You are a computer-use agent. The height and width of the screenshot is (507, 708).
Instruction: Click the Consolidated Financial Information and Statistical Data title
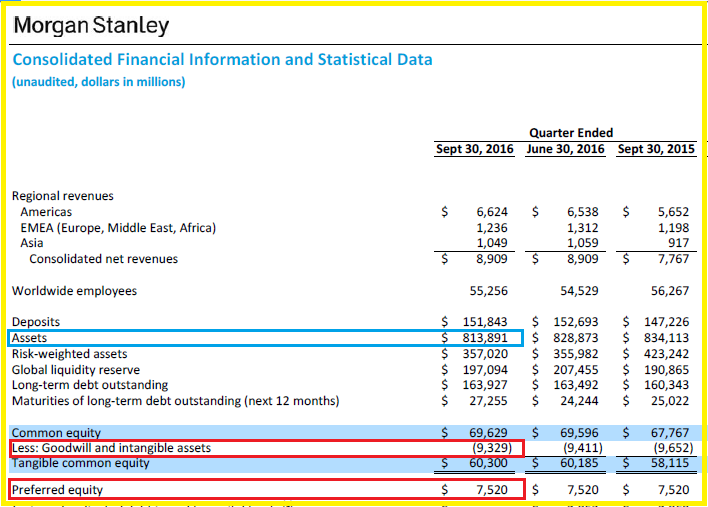222,60
